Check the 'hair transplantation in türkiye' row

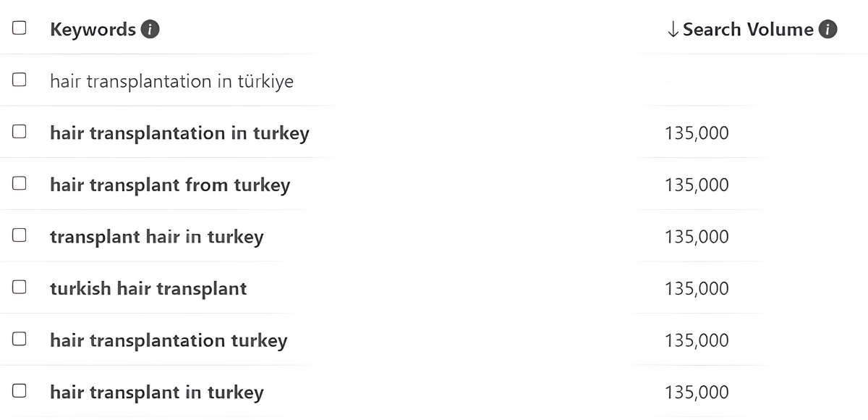click(x=20, y=80)
